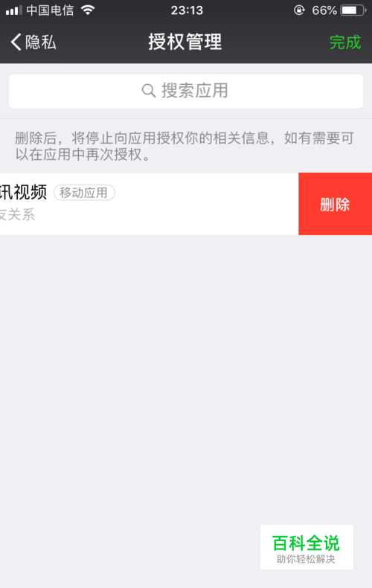Tap 完成 to finish editing

point(345,42)
